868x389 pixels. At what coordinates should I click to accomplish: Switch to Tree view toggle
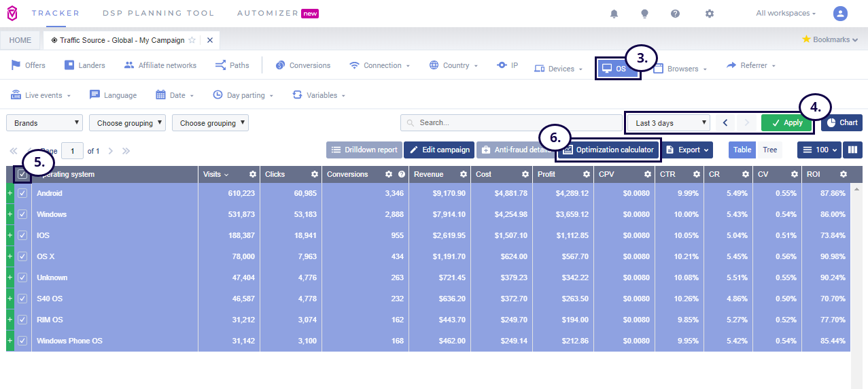pos(769,150)
